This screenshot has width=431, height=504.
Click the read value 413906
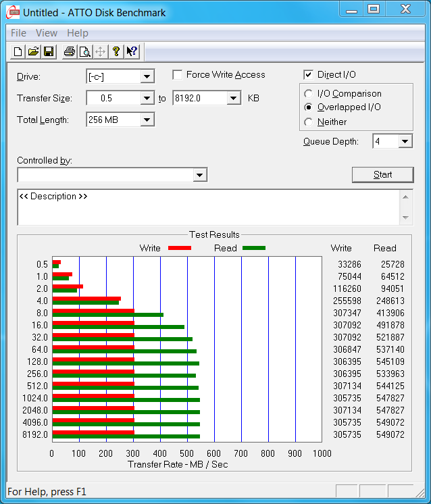[390, 313]
